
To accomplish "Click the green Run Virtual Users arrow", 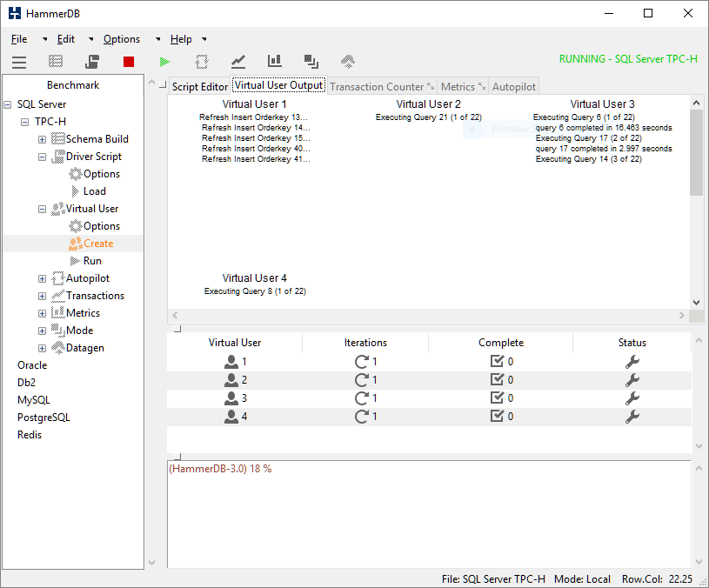I will tap(165, 62).
